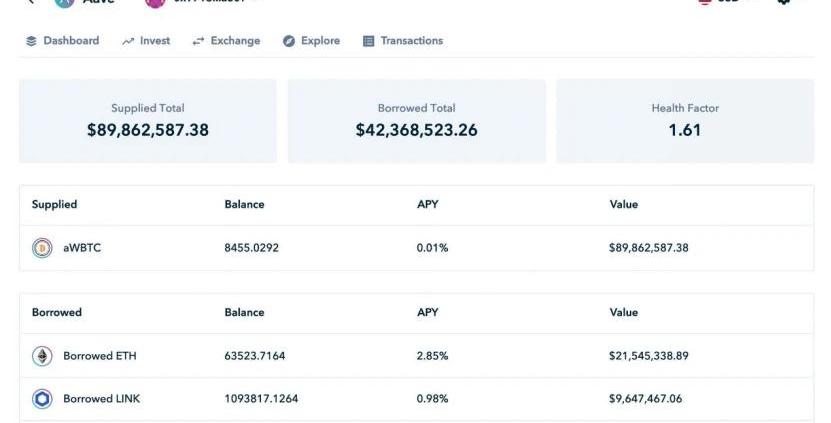
Task: Click the aWBTC token icon
Action: pyautogui.click(x=42, y=248)
